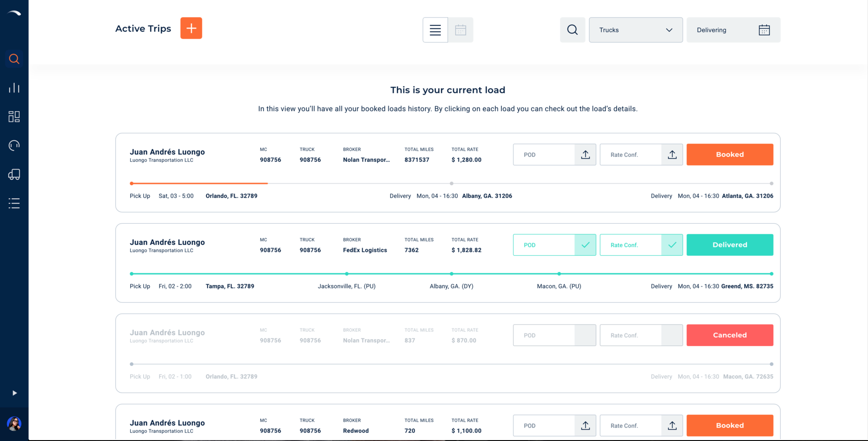Click Redwood broker name

click(x=356, y=431)
